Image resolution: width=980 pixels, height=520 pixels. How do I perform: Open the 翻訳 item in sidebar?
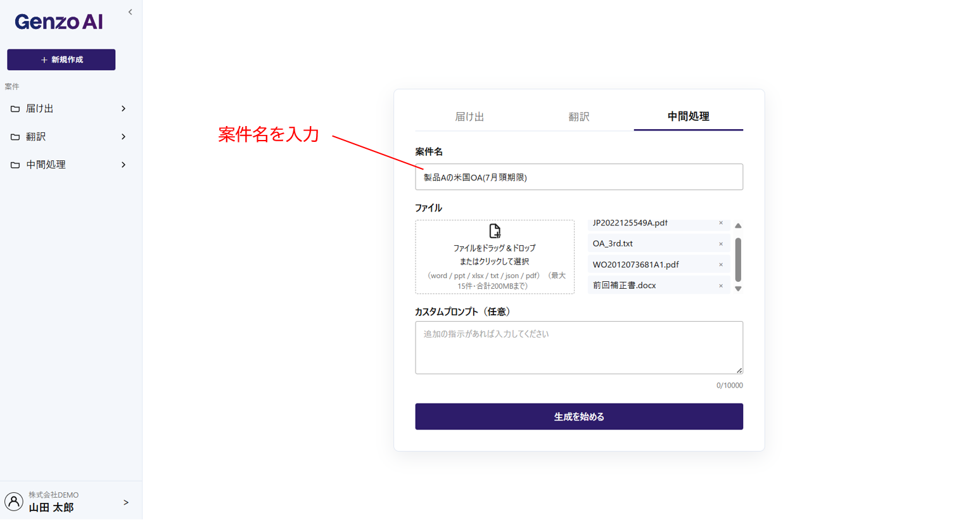tap(68, 137)
